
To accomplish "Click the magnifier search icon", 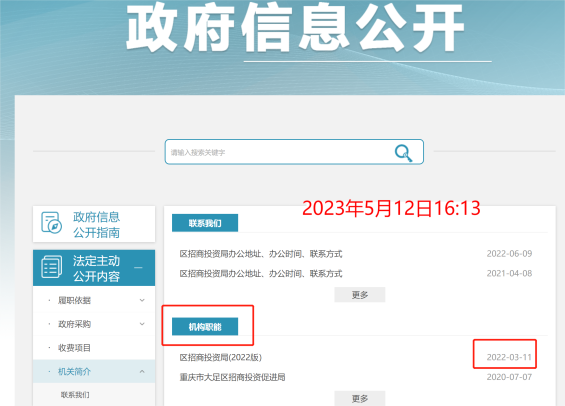I will tap(403, 153).
